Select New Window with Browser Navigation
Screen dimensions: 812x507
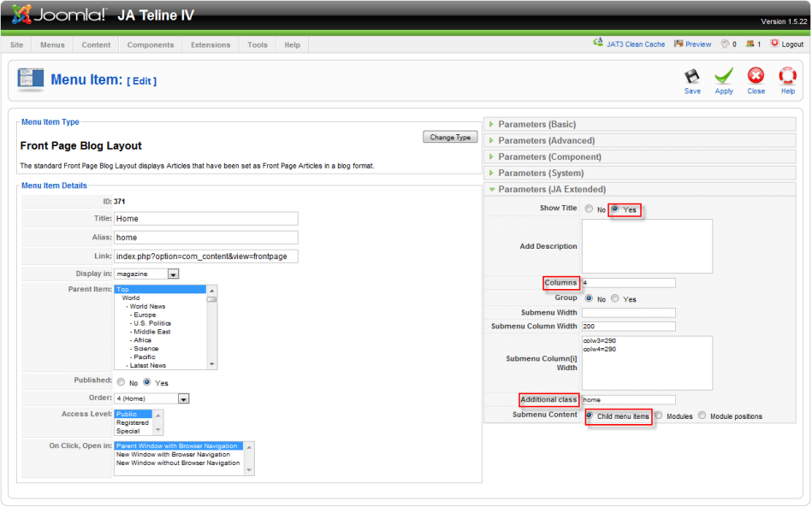(x=173, y=454)
